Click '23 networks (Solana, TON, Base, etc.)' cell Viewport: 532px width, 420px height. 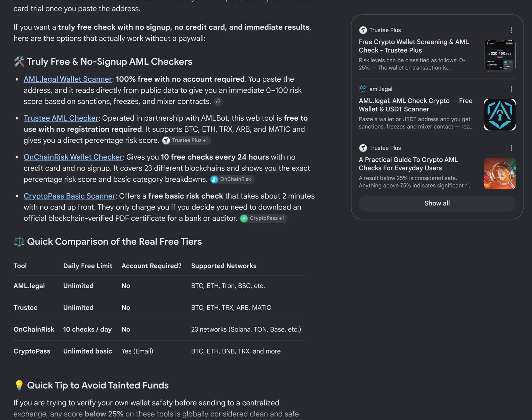coord(246,329)
